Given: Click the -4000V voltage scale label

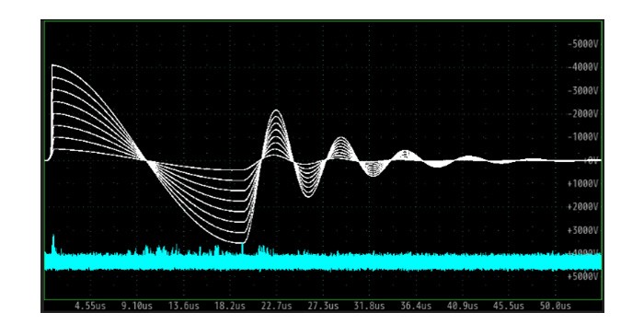Looking at the screenshot, I should (582, 67).
